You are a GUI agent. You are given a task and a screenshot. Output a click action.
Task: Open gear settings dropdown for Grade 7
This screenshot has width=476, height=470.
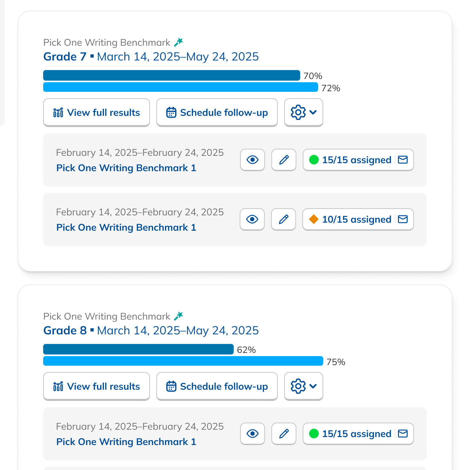click(303, 112)
